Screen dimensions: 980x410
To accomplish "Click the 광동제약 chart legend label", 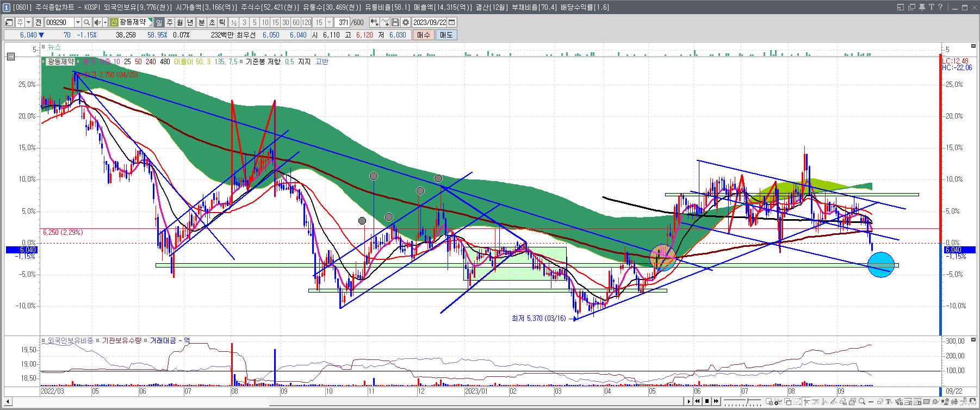I will 60,61.
